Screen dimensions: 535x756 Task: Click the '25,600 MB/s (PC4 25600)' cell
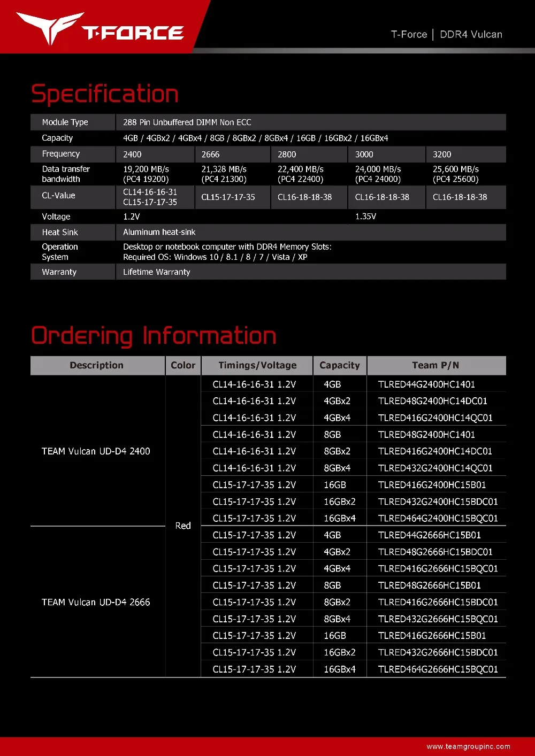pyautogui.click(x=456, y=174)
